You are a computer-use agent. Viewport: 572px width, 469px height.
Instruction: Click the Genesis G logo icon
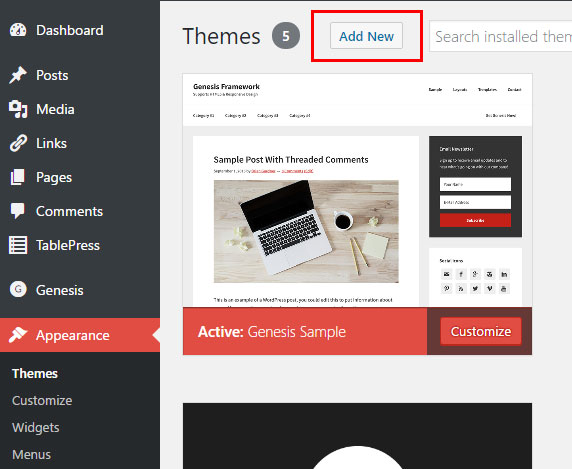pyautogui.click(x=18, y=290)
